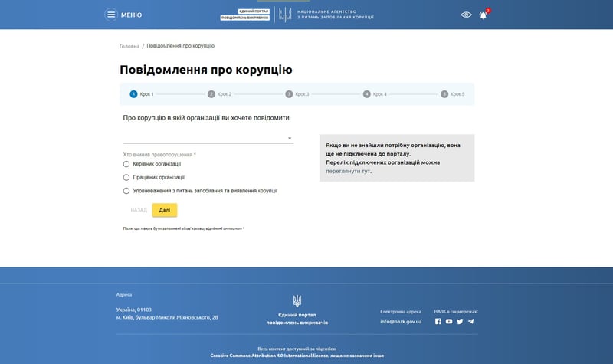Click the 'Головна' breadcrumb link
613x364 pixels.
tap(129, 46)
